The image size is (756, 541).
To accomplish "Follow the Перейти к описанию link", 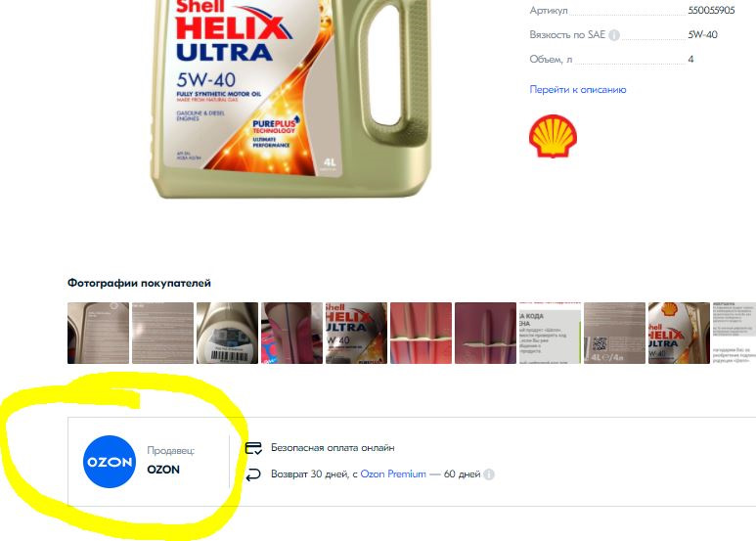I will coord(578,89).
